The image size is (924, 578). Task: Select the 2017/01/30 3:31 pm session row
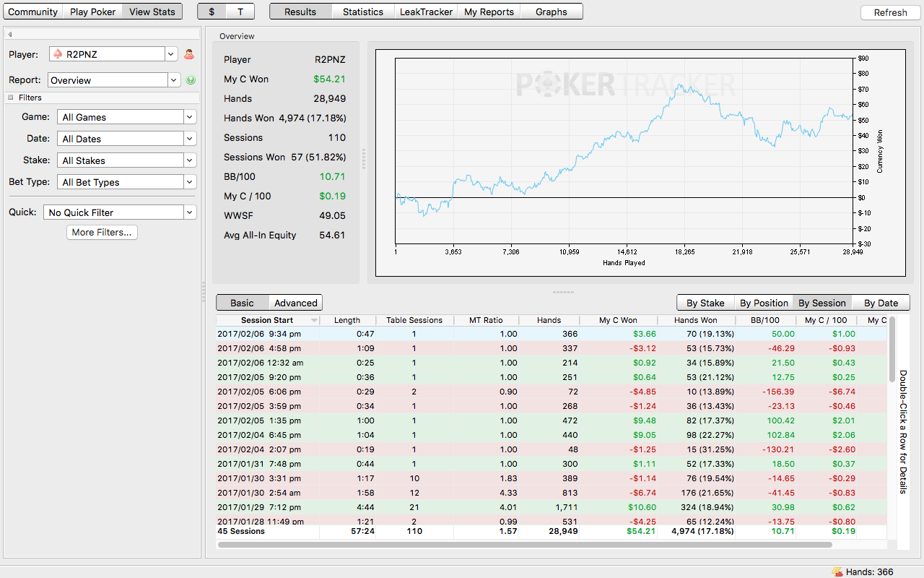pos(552,478)
